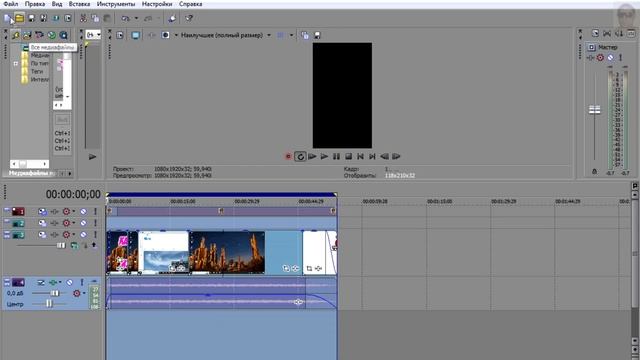Open the Правка menu

pyautogui.click(x=35, y=4)
